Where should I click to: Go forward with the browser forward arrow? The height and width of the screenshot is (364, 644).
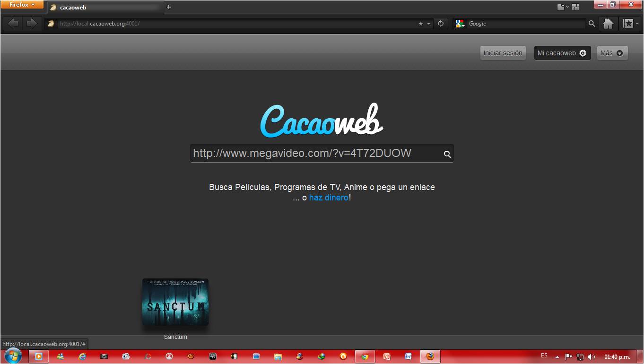coord(32,24)
